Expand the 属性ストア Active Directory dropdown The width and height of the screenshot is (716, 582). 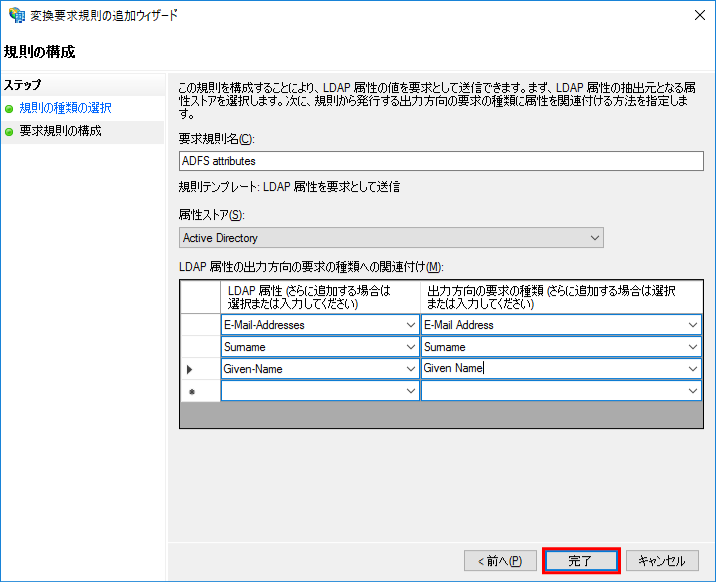tap(595, 238)
